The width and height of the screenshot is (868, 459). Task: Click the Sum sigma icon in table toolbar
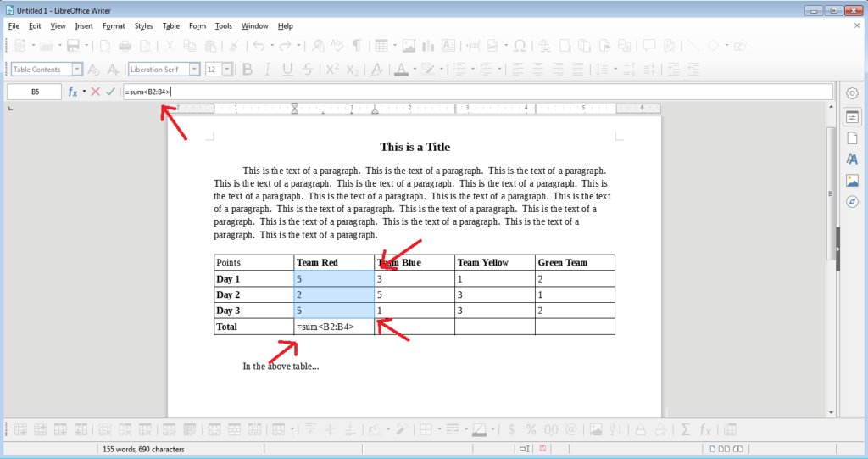685,429
